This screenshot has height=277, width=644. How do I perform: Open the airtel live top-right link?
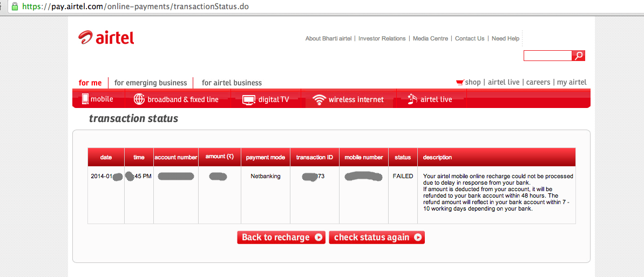click(x=504, y=82)
